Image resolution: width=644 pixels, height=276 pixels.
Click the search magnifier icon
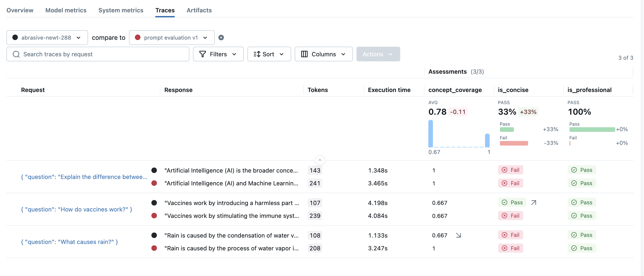pos(16,54)
